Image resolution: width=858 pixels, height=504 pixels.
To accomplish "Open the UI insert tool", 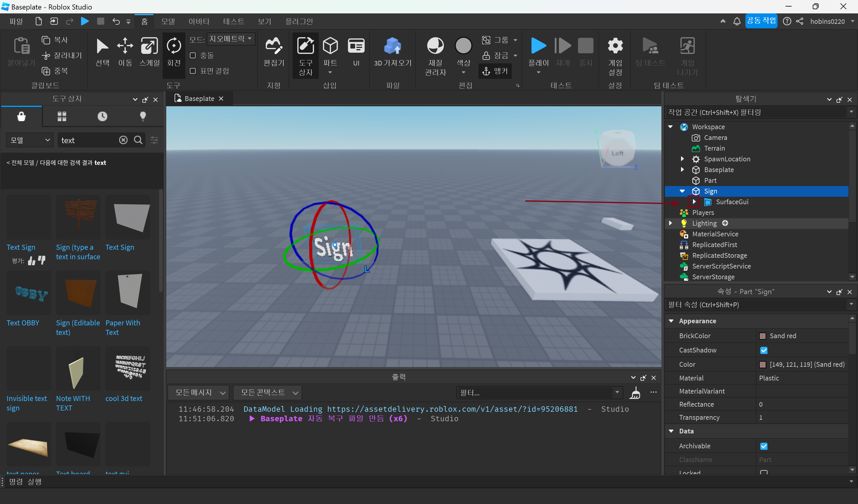I will click(x=356, y=52).
